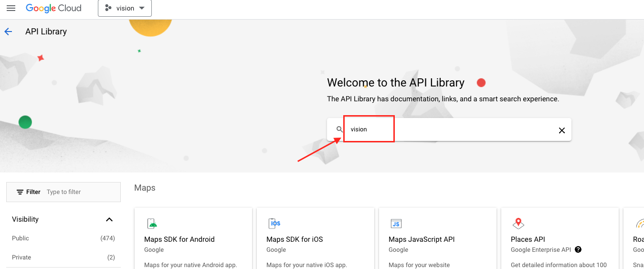Click the Private count (2)
Viewport: 644px width, 269px height.
point(111,257)
